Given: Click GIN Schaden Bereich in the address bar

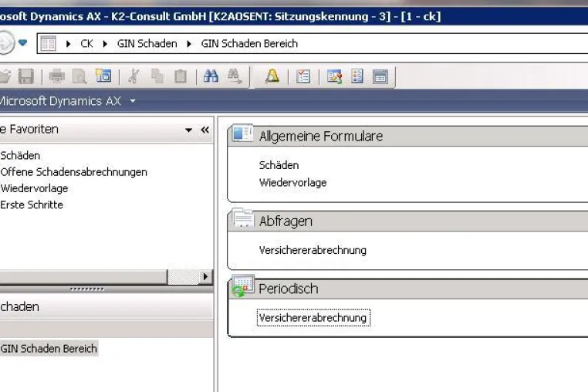Looking at the screenshot, I should (249, 44).
